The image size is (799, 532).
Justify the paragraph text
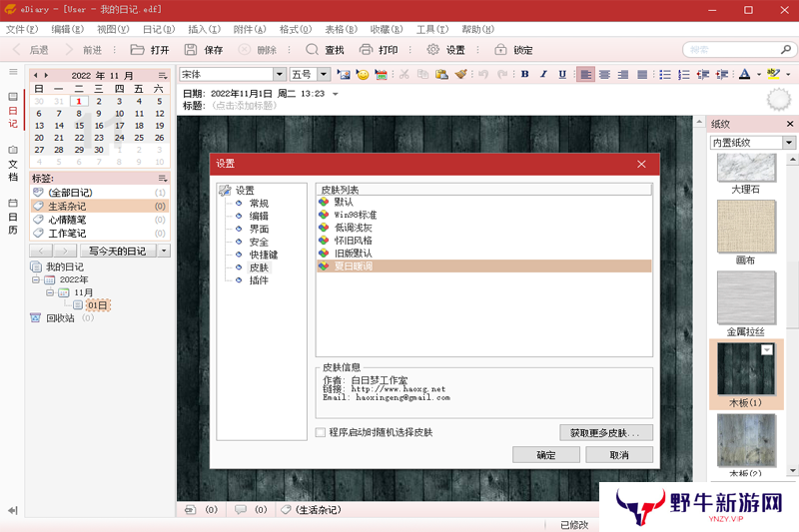pyautogui.click(x=642, y=75)
